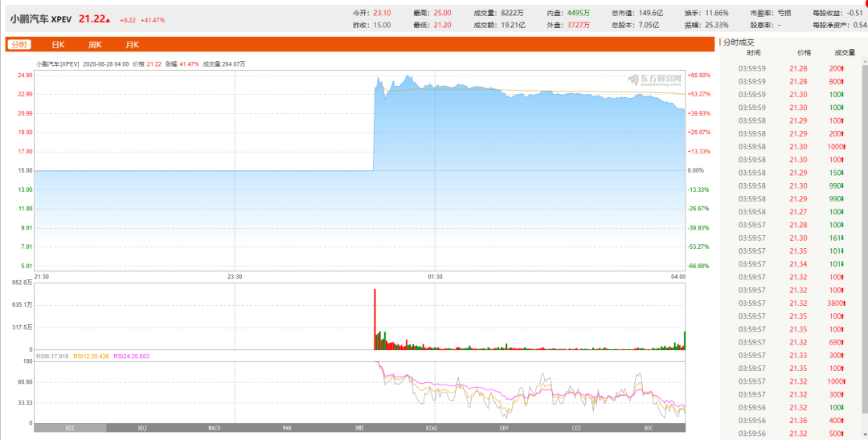Click the current price 21.22
This screenshot has width=868, height=440.
[92, 18]
